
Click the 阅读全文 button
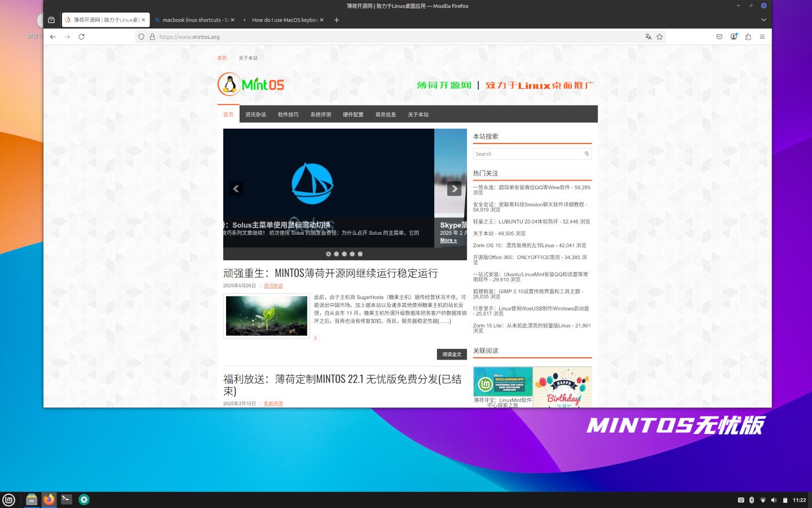(x=452, y=354)
